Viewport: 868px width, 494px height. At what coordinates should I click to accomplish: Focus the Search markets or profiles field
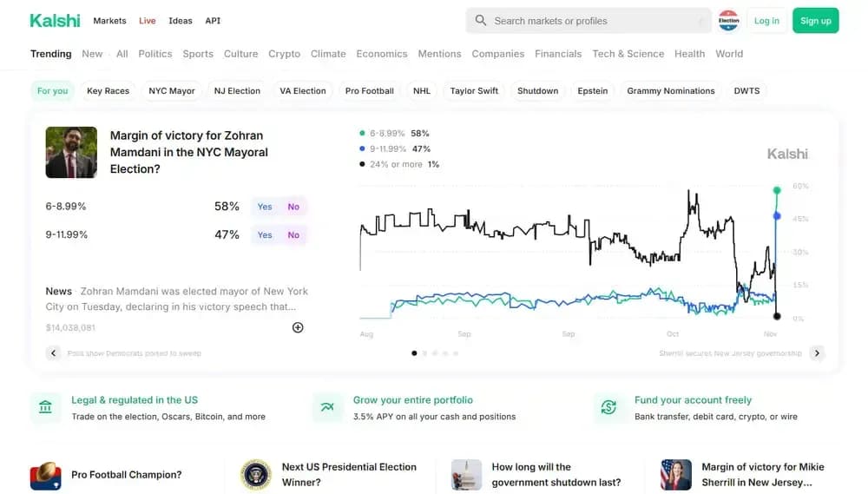pos(589,21)
